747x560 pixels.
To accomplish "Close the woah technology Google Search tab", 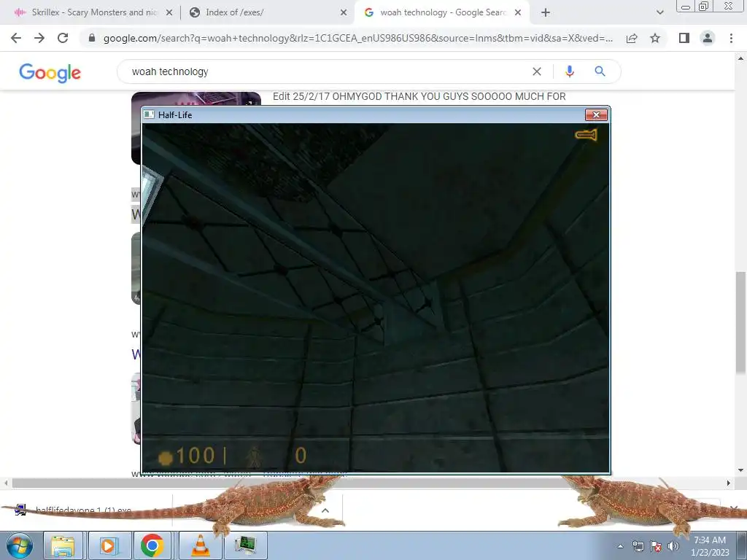I will [518, 13].
